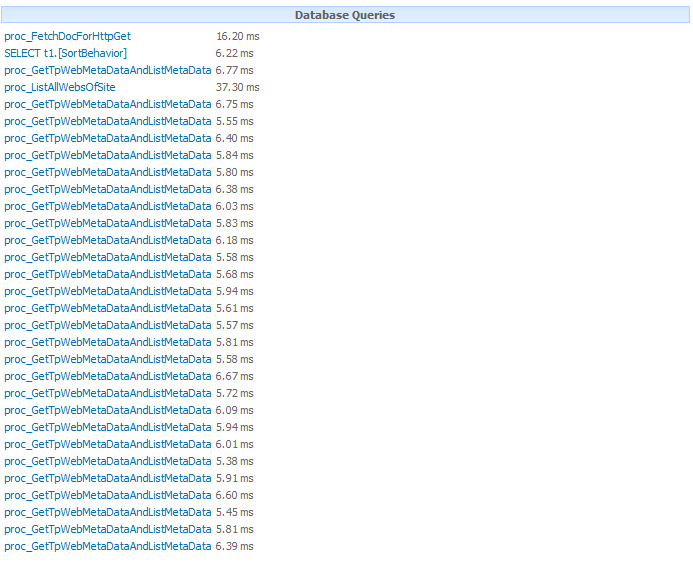Open proc_GetTpWebMetaDataAndListMetaData link with 5.61 ms
The width and height of the screenshot is (693, 562).
108,308
